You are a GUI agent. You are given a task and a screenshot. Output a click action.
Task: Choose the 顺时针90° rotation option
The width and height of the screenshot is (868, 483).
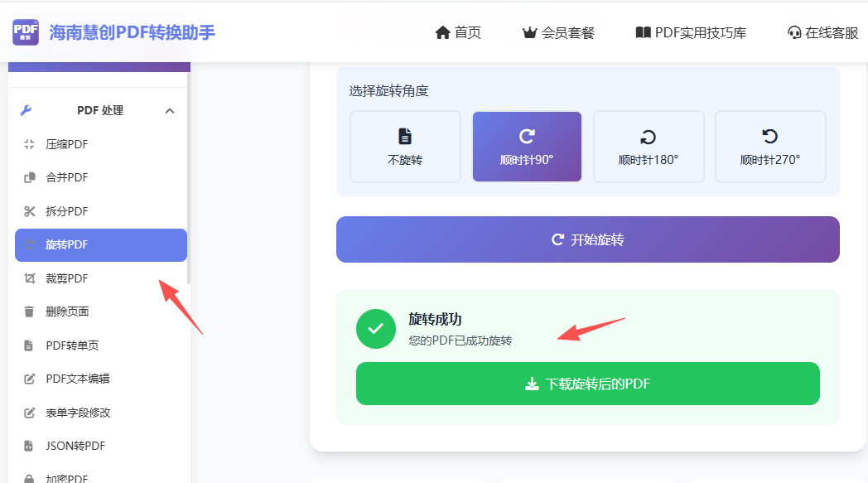pos(527,147)
